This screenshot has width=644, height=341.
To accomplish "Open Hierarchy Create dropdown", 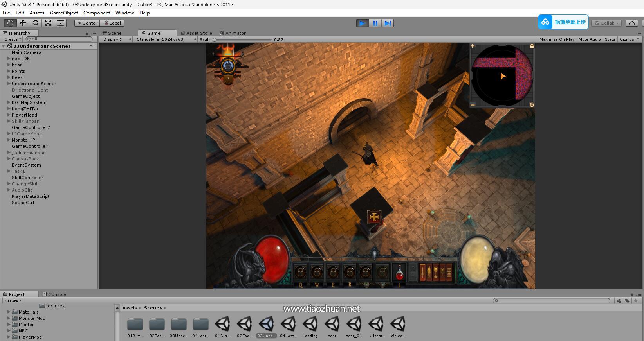I will (13, 39).
